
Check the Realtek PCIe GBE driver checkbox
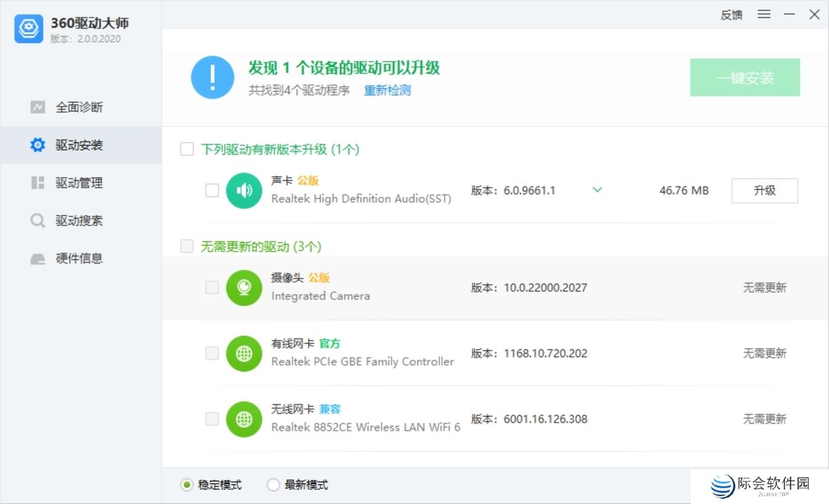click(212, 353)
